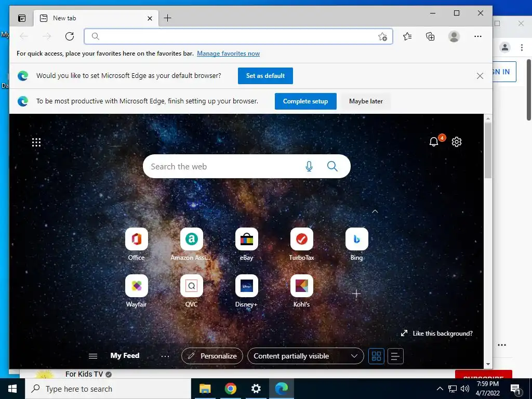Open the network icon in tray
532x399 pixels.
click(x=453, y=389)
